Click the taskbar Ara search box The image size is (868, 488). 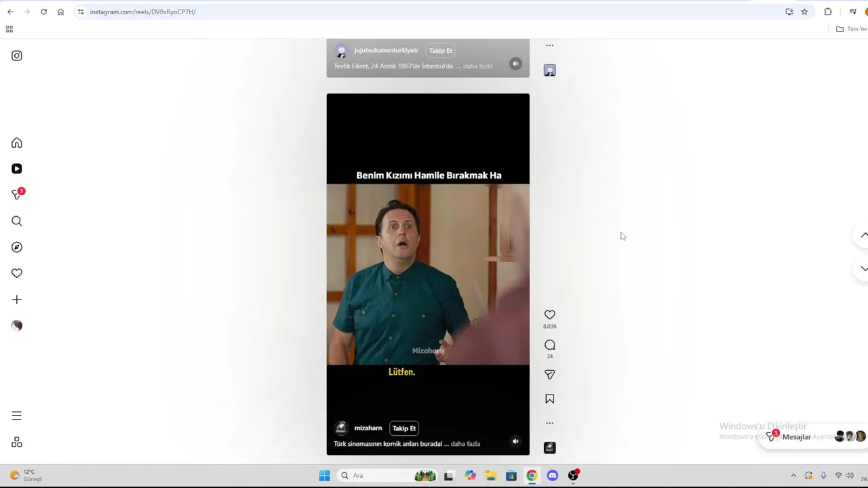click(388, 476)
